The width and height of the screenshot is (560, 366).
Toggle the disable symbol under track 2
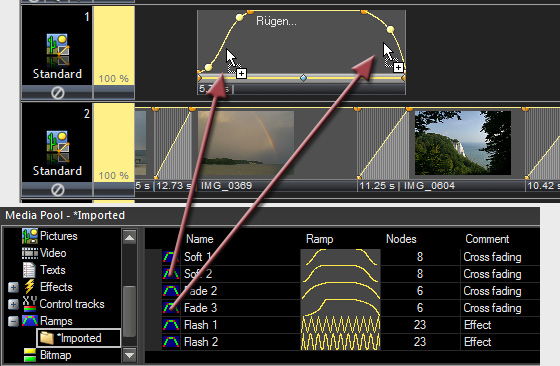[x=58, y=190]
